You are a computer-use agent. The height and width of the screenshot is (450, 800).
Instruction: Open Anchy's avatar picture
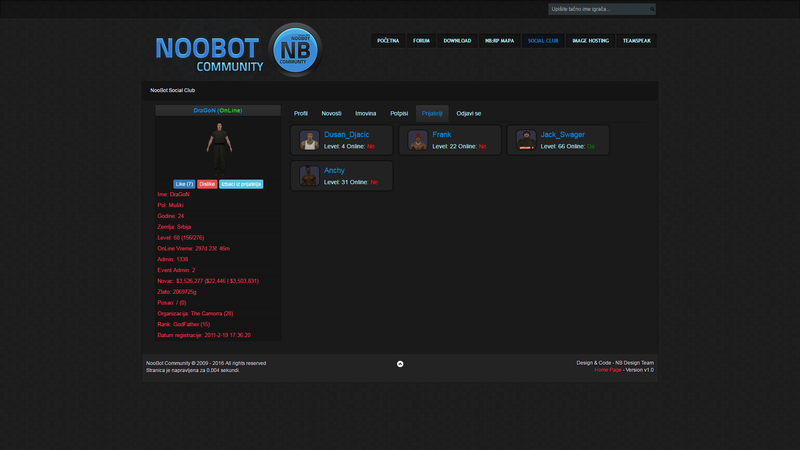click(309, 177)
